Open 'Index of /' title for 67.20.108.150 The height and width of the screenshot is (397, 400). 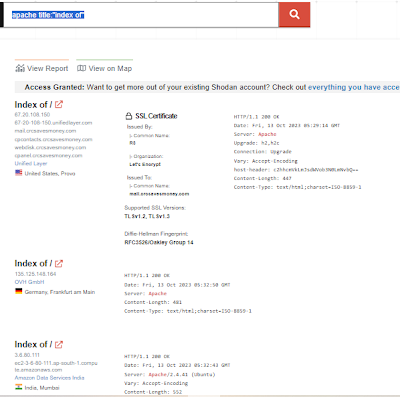(x=33, y=105)
